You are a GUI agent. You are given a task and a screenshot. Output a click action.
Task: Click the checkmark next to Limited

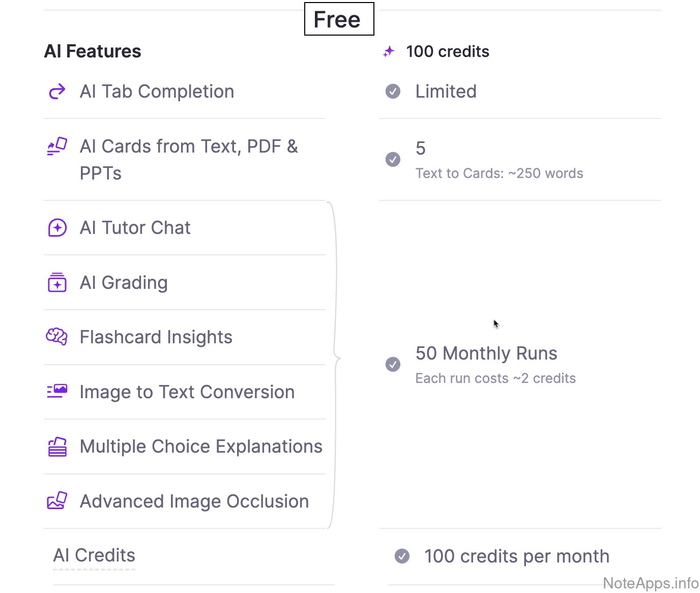(x=393, y=92)
